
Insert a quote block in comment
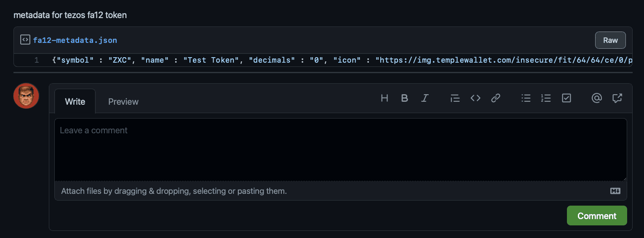pyautogui.click(x=455, y=98)
